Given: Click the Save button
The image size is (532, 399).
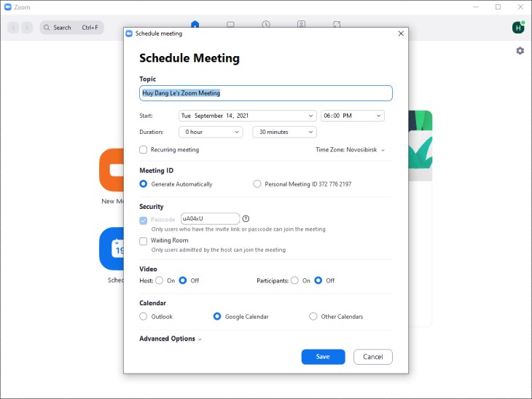Looking at the screenshot, I should pyautogui.click(x=323, y=357).
